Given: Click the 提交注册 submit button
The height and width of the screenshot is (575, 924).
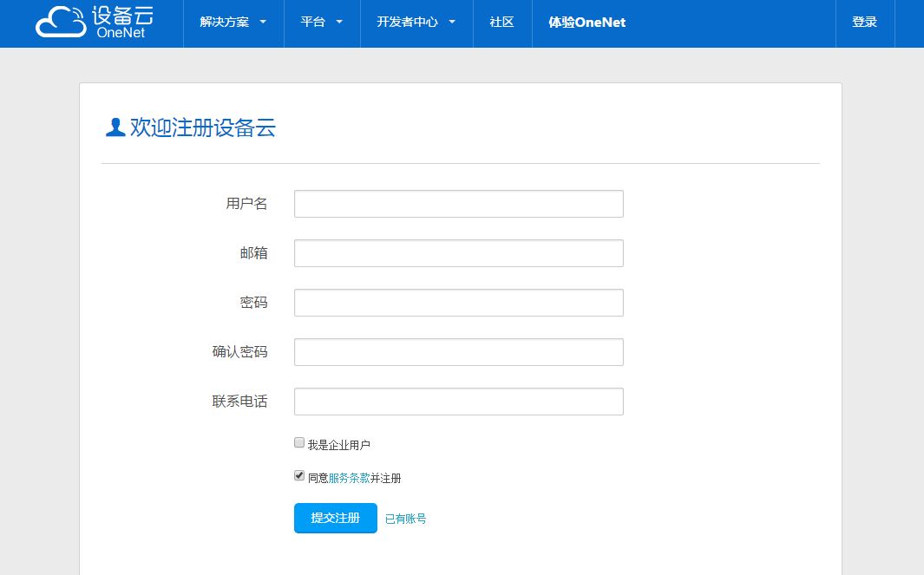Looking at the screenshot, I should tap(335, 518).
